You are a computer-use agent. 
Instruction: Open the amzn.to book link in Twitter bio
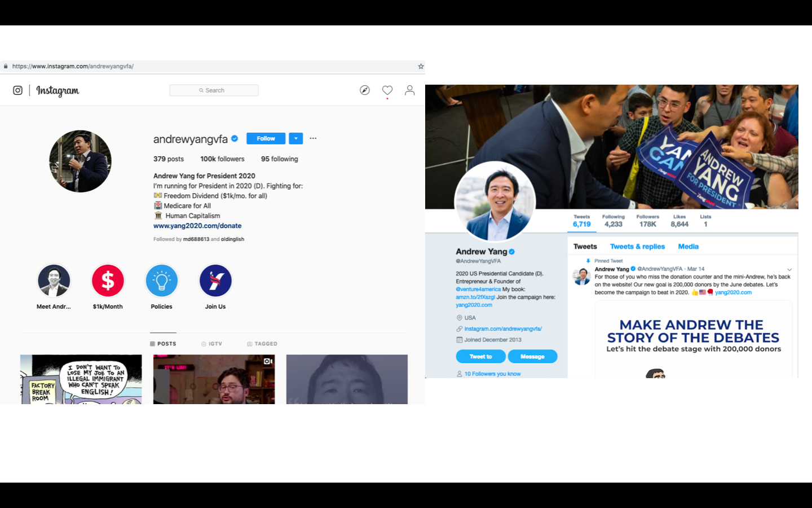(475, 297)
